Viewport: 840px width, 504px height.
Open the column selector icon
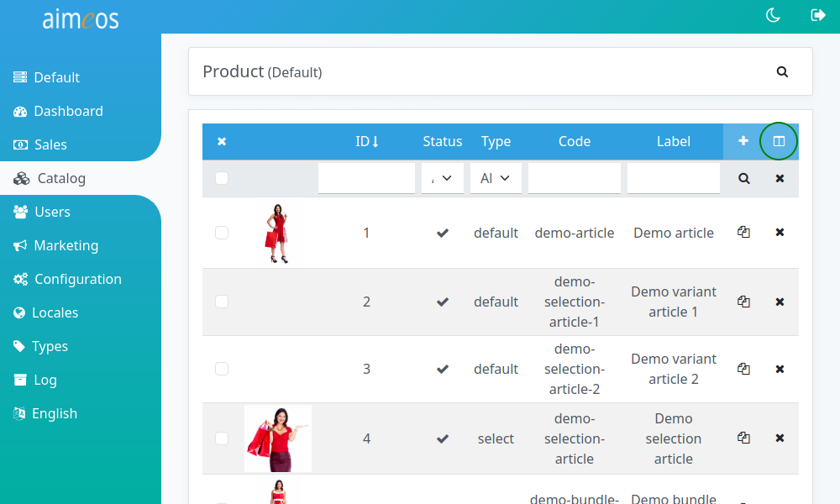click(x=779, y=141)
